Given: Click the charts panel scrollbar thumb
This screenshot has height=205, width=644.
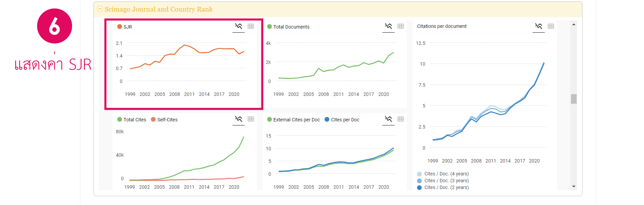Looking at the screenshot, I should click(574, 99).
